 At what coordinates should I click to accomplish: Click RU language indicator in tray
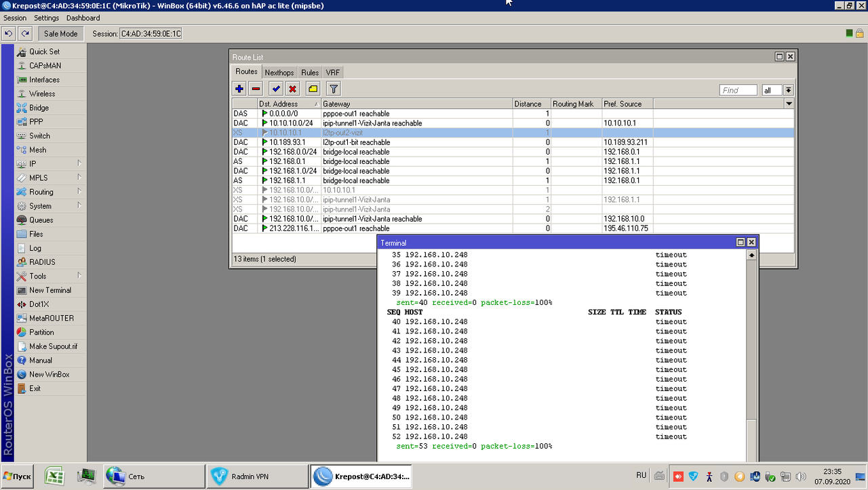(x=641, y=475)
